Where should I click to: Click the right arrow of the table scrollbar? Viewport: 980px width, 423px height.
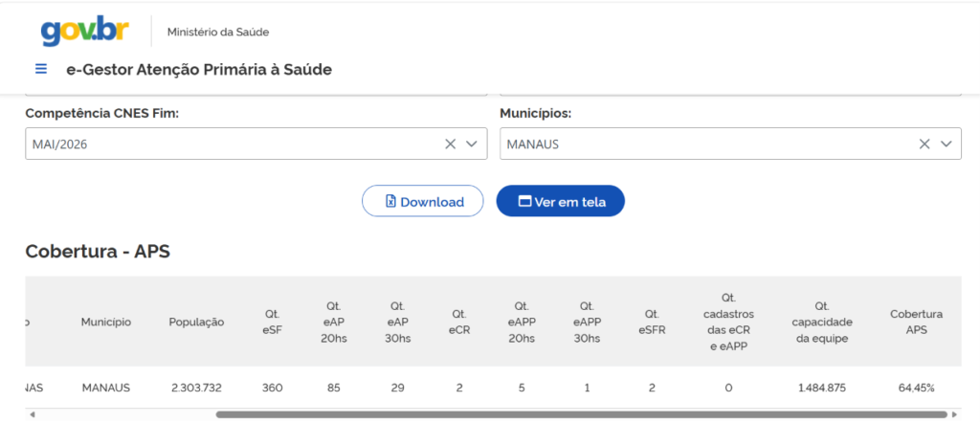pyautogui.click(x=954, y=414)
